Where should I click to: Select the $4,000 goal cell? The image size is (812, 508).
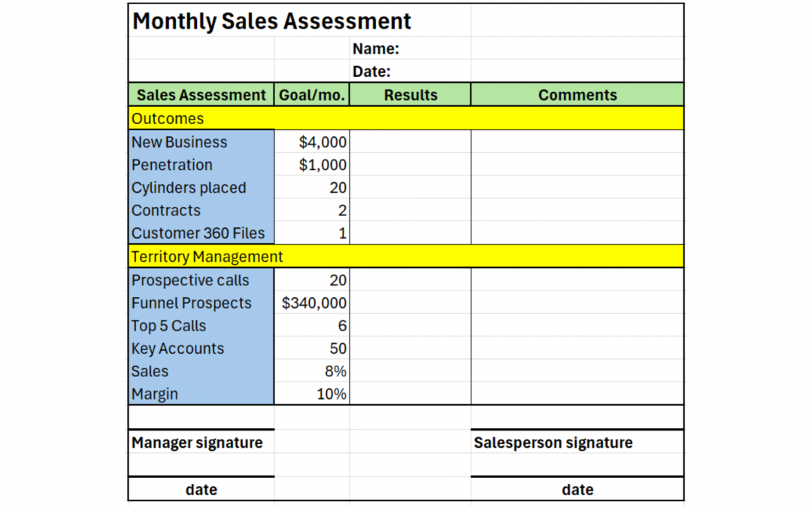point(313,142)
